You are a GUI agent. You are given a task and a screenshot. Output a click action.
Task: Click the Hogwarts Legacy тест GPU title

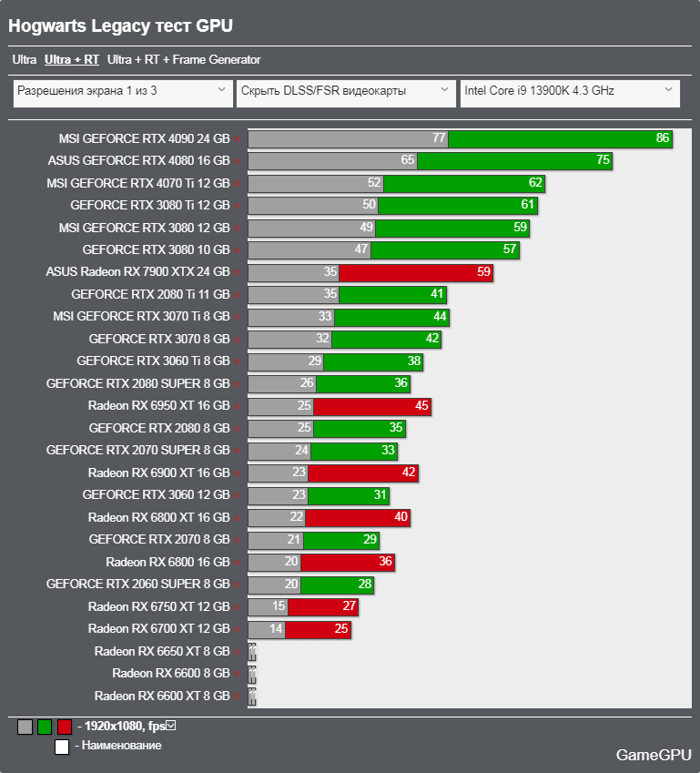[120, 25]
